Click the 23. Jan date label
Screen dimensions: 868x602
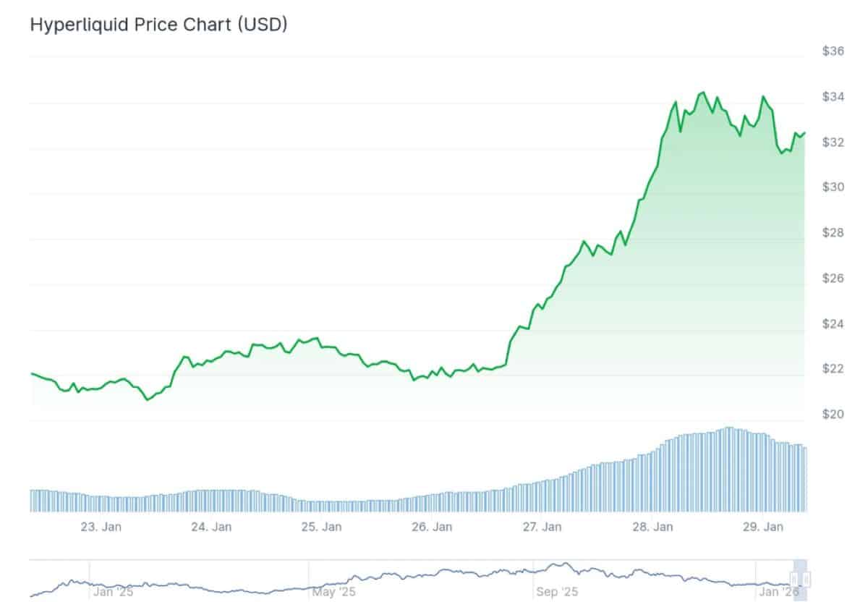[101, 527]
